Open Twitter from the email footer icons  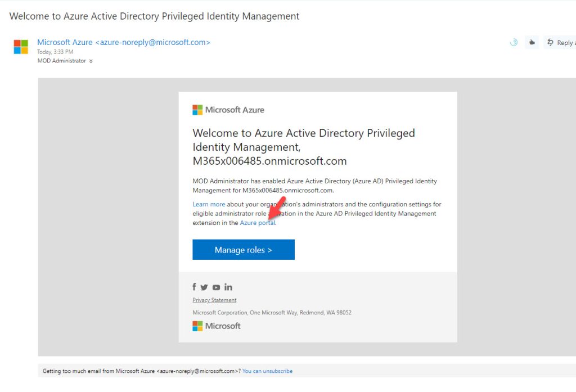pyautogui.click(x=204, y=287)
